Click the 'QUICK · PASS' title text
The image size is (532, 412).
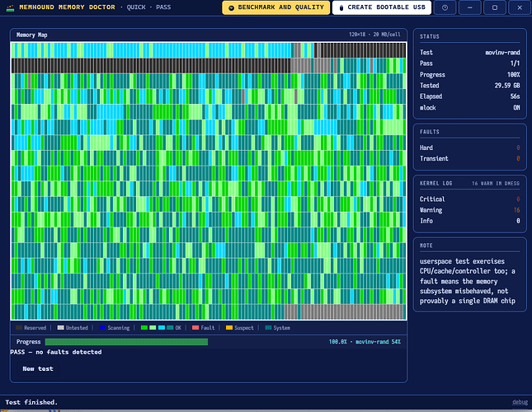[x=148, y=7]
